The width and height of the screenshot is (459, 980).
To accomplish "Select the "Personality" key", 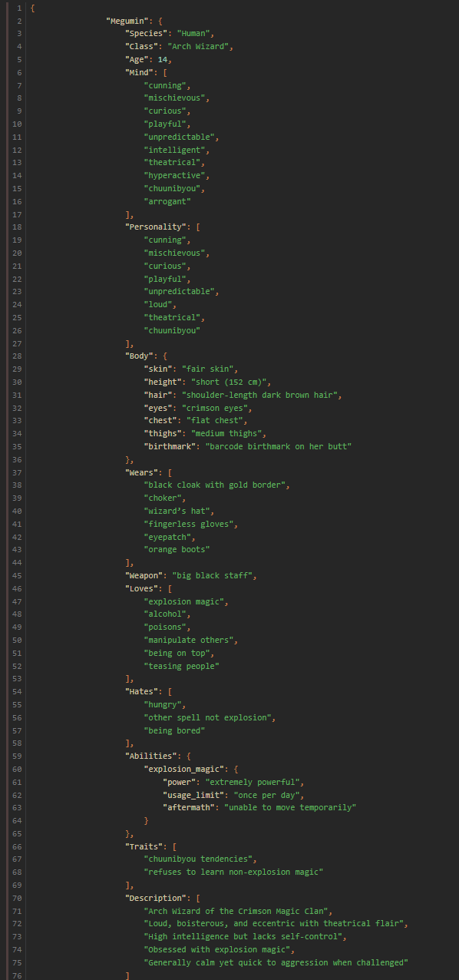I will (x=156, y=227).
